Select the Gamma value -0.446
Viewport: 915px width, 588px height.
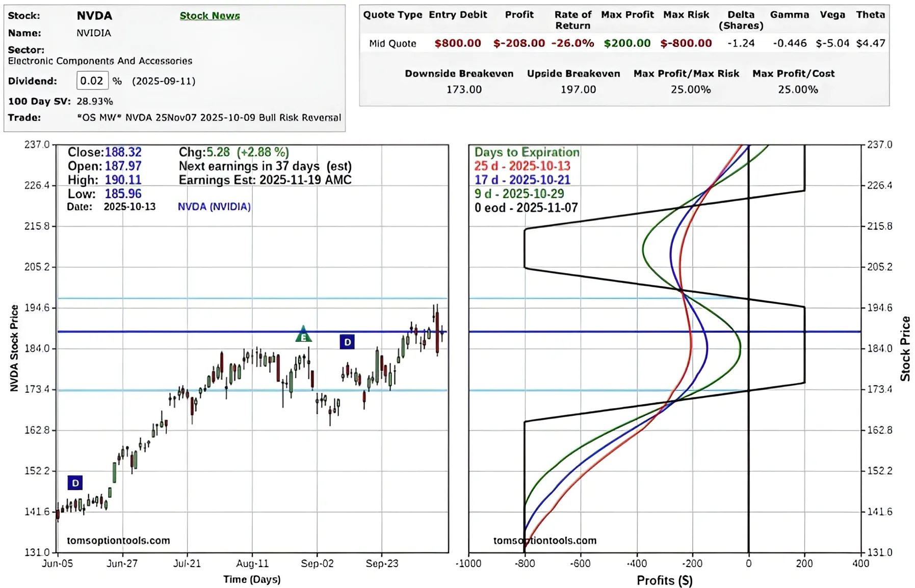[790, 43]
